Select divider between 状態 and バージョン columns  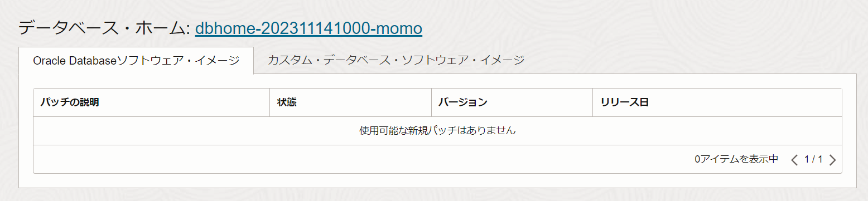(x=431, y=102)
